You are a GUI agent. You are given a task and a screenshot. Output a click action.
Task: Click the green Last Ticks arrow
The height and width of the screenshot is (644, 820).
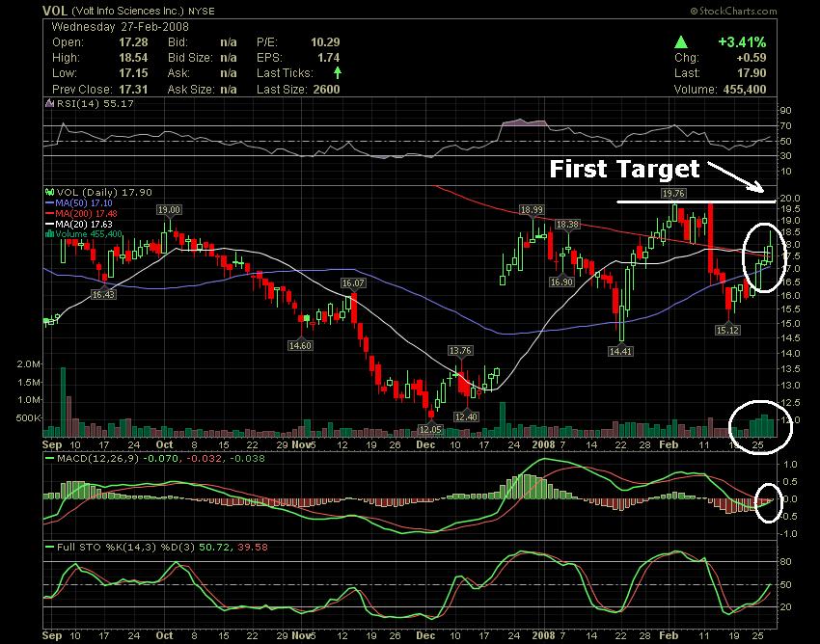point(338,72)
